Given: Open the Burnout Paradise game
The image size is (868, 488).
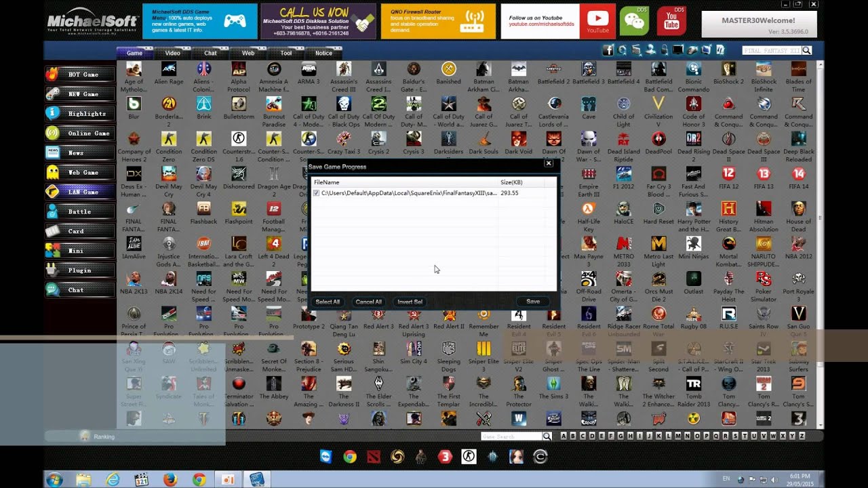Looking at the screenshot, I should point(274,104).
